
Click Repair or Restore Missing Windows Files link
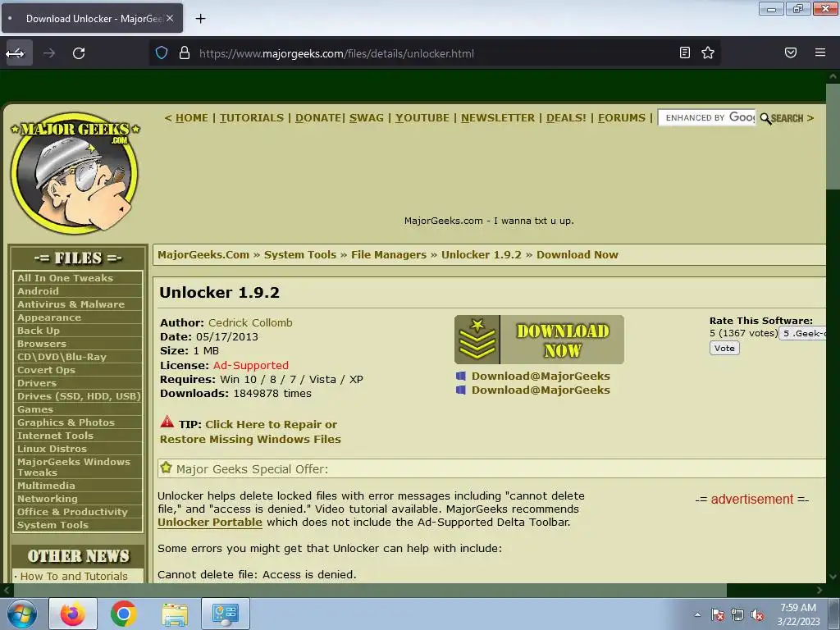click(x=250, y=431)
